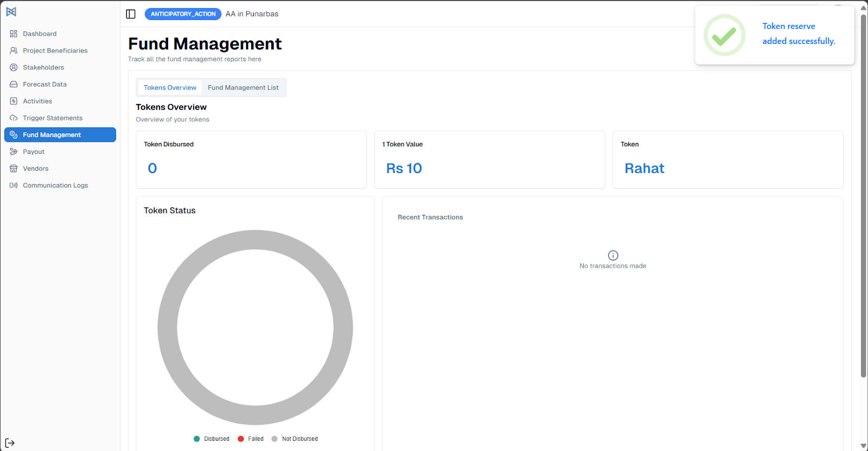Click the Token Status heading
This screenshot has width=868, height=451.
point(170,210)
